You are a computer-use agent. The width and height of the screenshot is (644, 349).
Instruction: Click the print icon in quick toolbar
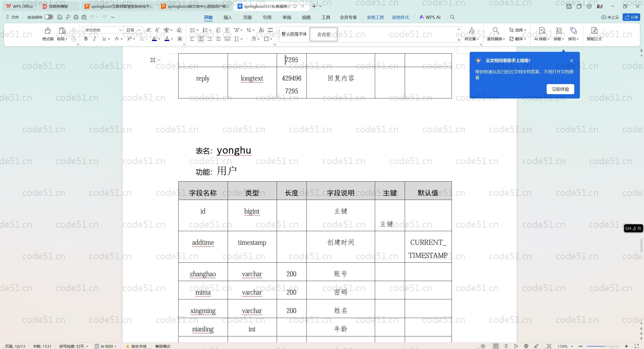point(76,17)
